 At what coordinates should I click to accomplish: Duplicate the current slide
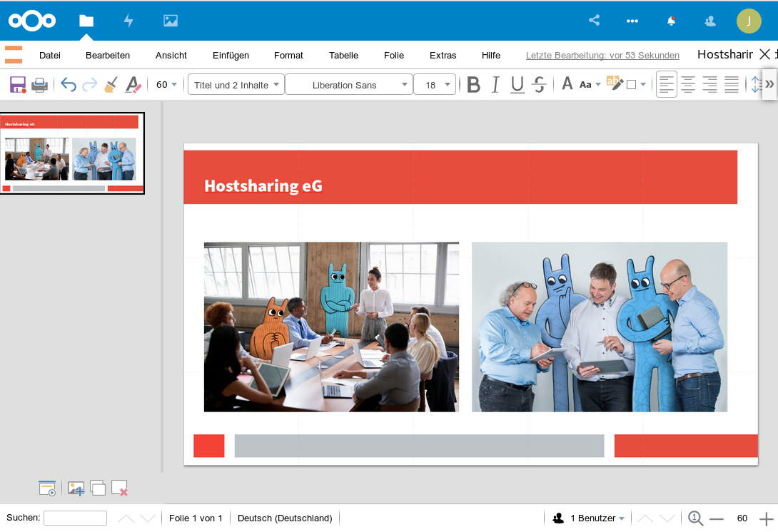[x=98, y=488]
